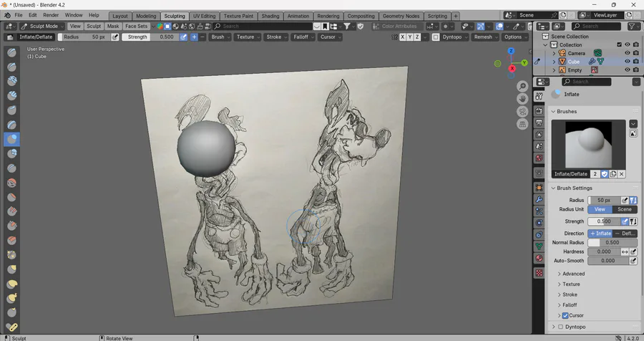Image resolution: width=644 pixels, height=341 pixels.
Task: Open the Texture dropdown in header
Action: click(248, 37)
